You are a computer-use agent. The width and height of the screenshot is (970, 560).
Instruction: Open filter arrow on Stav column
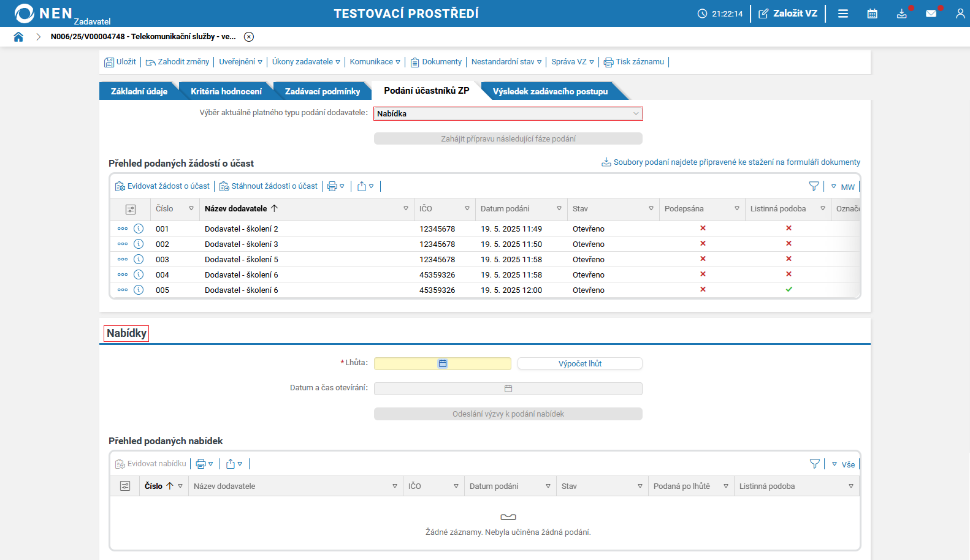pos(651,209)
